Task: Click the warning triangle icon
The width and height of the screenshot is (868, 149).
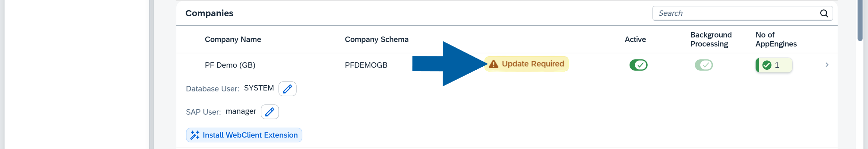Action: 493,64
